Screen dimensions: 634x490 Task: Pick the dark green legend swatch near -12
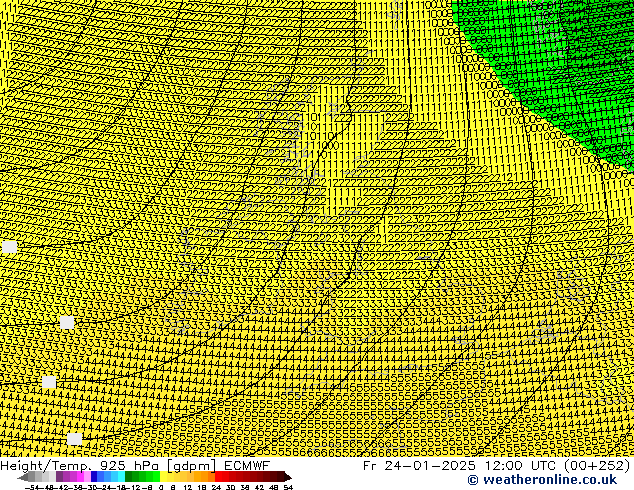coord(129,477)
